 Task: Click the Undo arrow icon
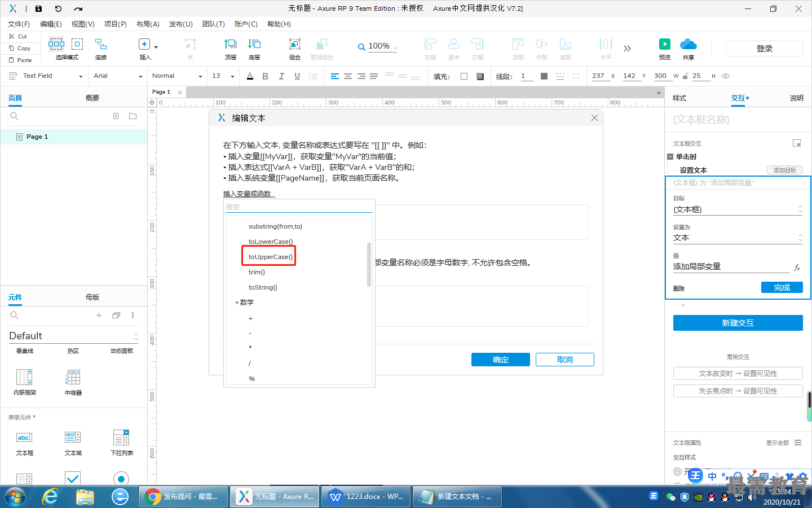click(58, 8)
